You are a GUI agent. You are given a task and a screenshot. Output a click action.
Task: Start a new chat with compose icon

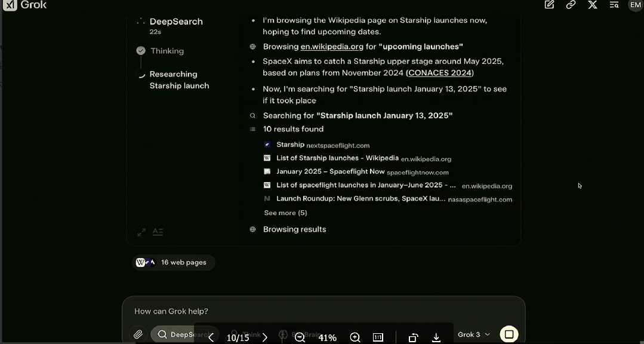pyautogui.click(x=549, y=5)
